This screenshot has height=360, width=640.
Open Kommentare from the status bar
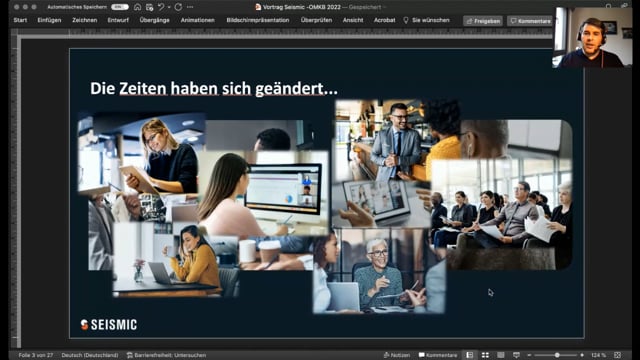[438, 355]
